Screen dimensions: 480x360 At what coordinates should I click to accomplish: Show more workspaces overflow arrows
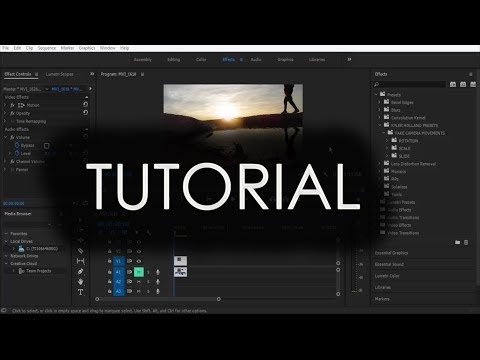click(x=349, y=59)
